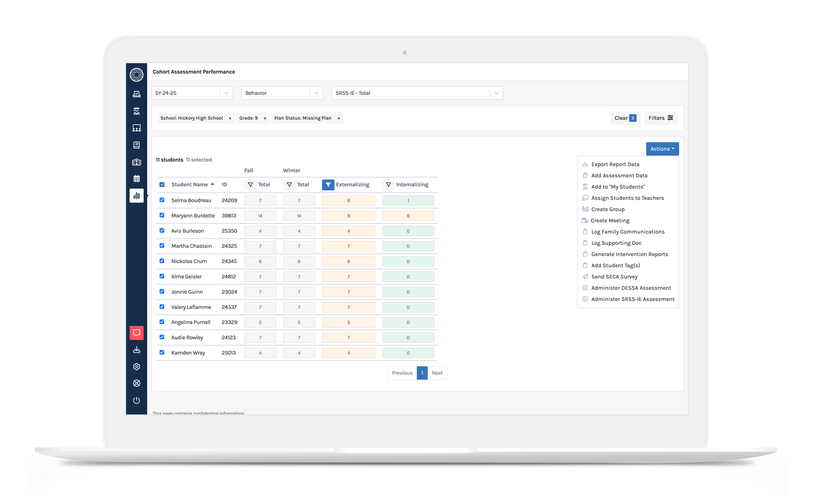The image size is (814, 504).
Task: Open the settings gear icon in sidebar
Action: tap(136, 366)
